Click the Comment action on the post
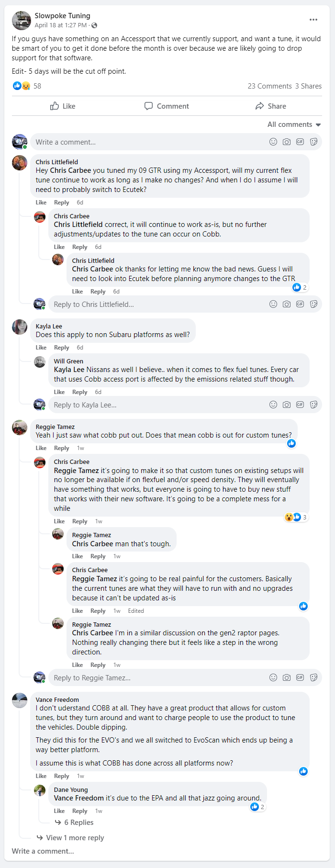Image resolution: width=335 pixels, height=868 pixels. [167, 106]
